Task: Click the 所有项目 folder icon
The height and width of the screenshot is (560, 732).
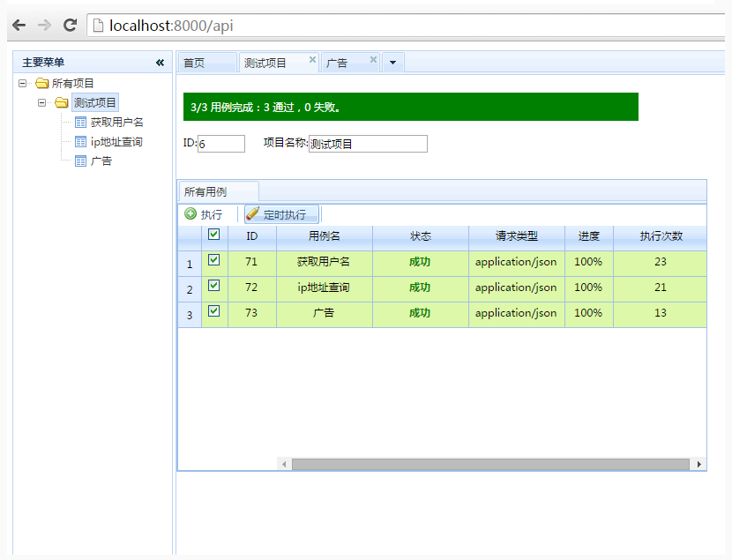Action: point(42,83)
